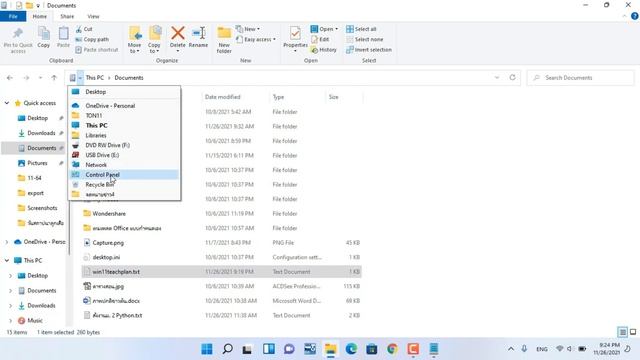
Task: Select USB Drive (E:) entry
Action: pos(124,155)
